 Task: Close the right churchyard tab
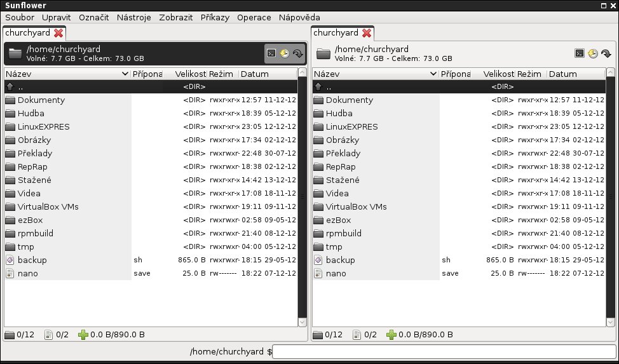point(367,33)
